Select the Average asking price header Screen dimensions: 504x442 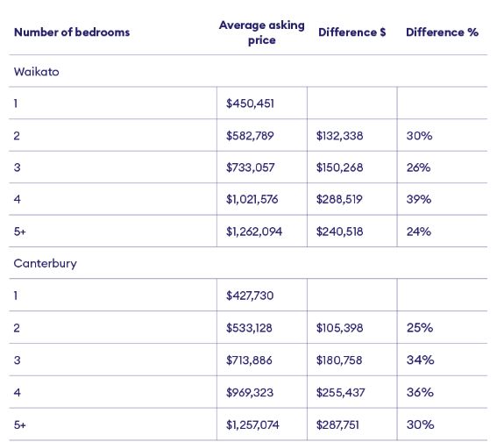click(x=262, y=32)
